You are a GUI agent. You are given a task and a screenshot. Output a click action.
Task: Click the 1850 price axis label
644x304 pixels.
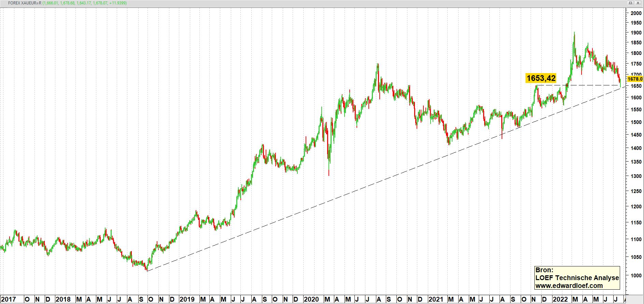point(636,43)
